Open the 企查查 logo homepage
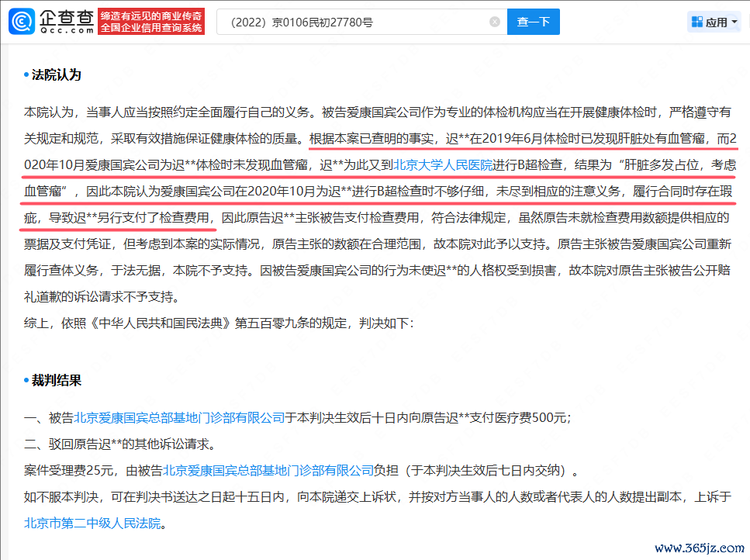Image resolution: width=750 pixels, height=560 pixels. pos(52,22)
